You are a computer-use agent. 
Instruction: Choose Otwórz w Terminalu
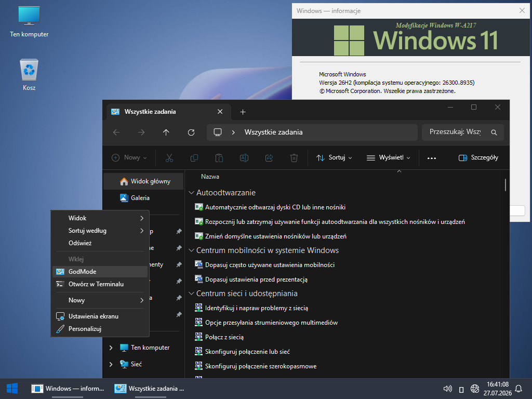[x=100, y=284]
